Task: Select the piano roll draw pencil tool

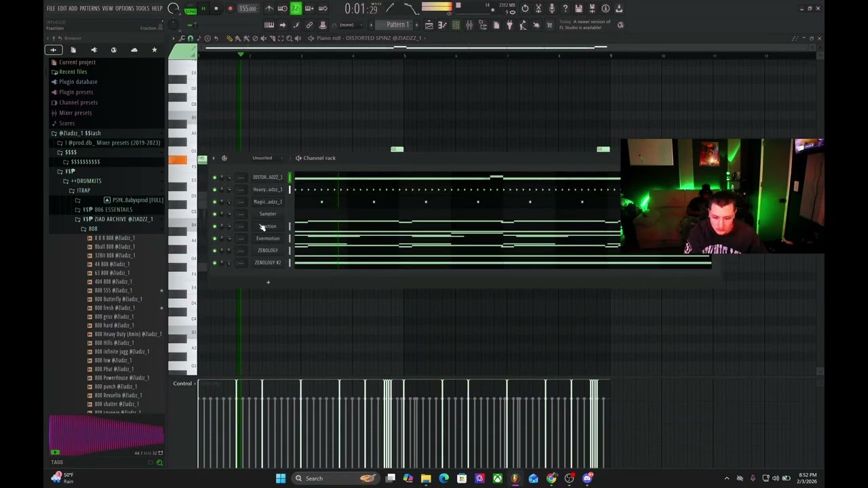Action: pos(230,38)
